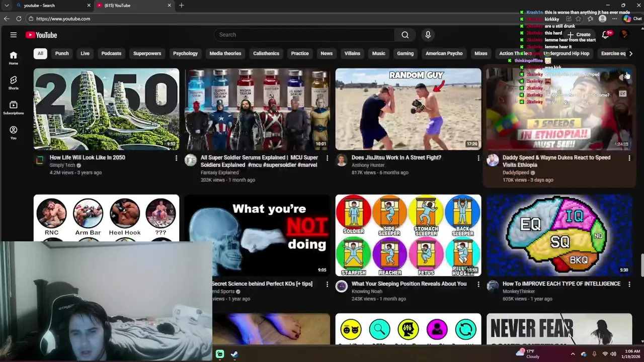Go back with the browser back arrow
The image size is (644, 362).
point(7,19)
